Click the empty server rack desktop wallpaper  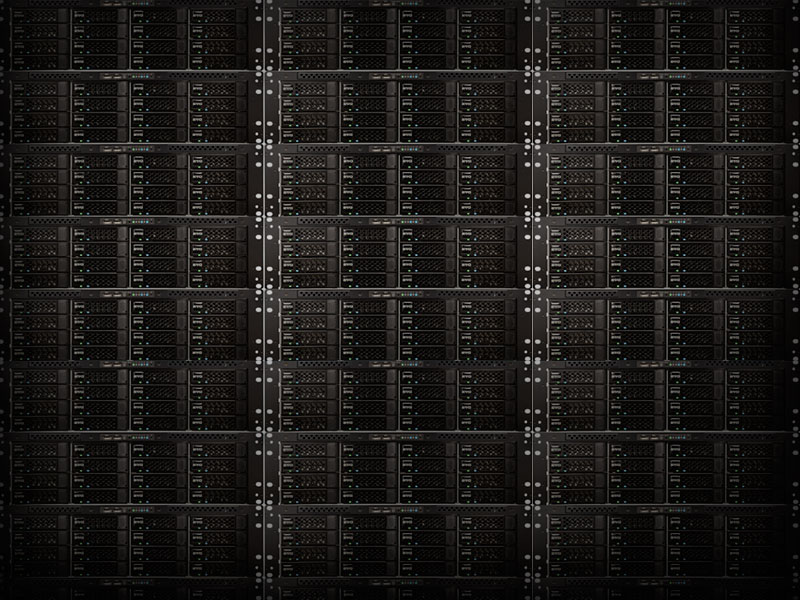point(400,300)
